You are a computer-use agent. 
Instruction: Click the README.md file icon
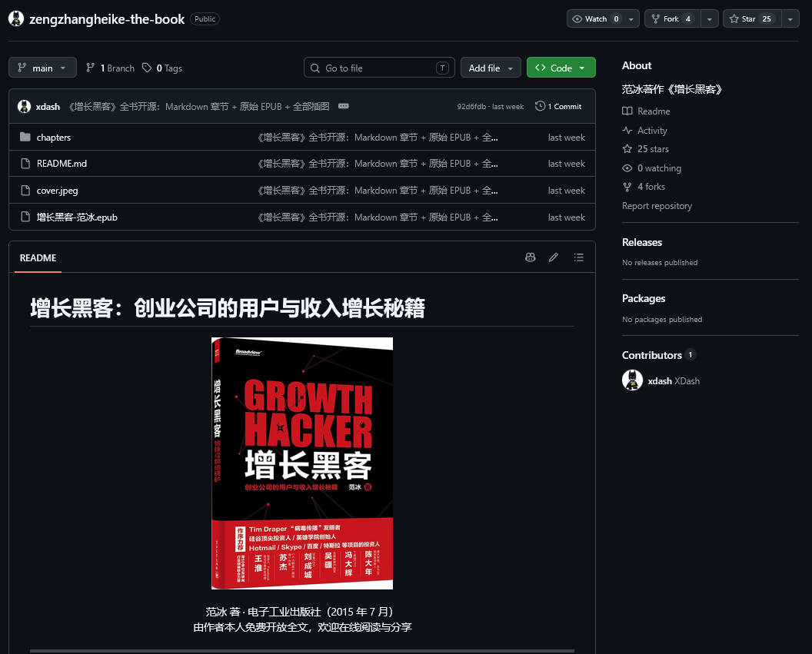click(x=25, y=164)
